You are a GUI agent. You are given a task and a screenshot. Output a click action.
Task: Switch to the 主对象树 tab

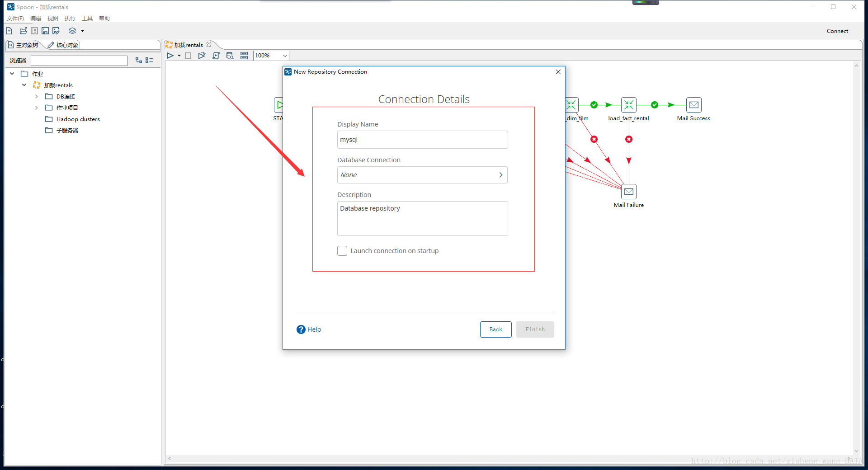click(x=24, y=45)
